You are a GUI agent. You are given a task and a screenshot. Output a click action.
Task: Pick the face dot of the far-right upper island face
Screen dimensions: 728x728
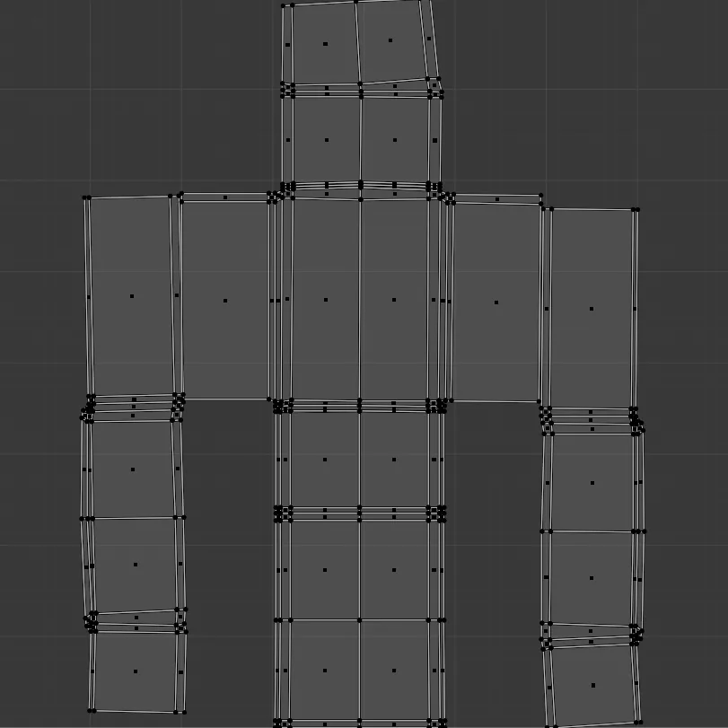[592, 309]
